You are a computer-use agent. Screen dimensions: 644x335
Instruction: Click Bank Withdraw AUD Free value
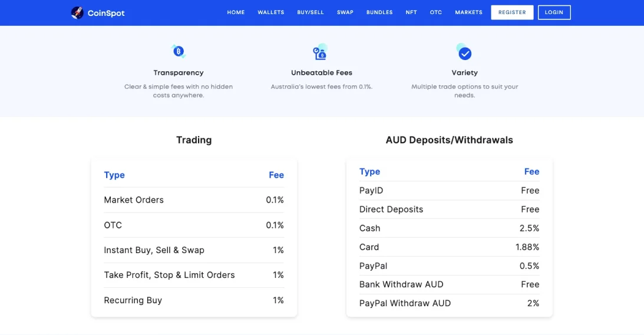coord(530,284)
